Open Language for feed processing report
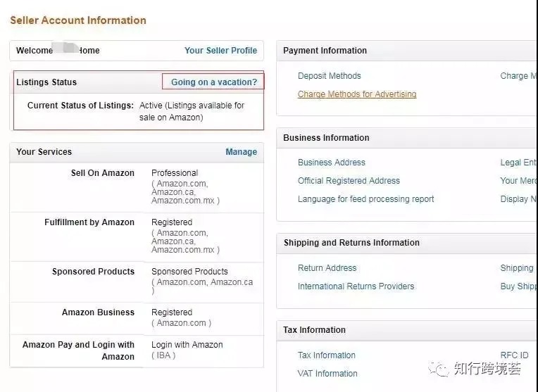 (365, 199)
